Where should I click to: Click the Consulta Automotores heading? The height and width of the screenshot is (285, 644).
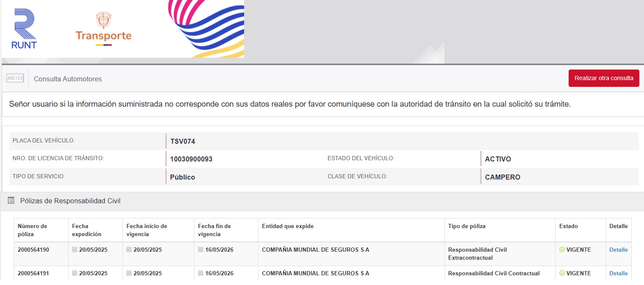click(68, 79)
